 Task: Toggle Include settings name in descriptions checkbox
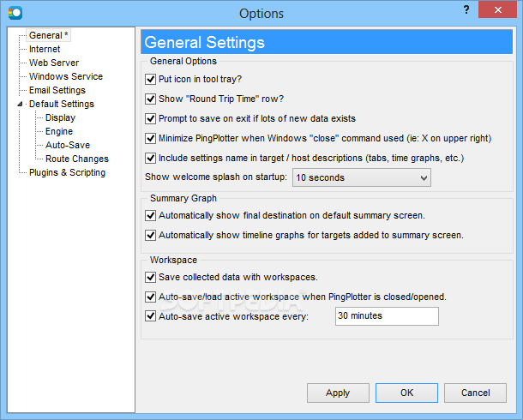pos(150,158)
